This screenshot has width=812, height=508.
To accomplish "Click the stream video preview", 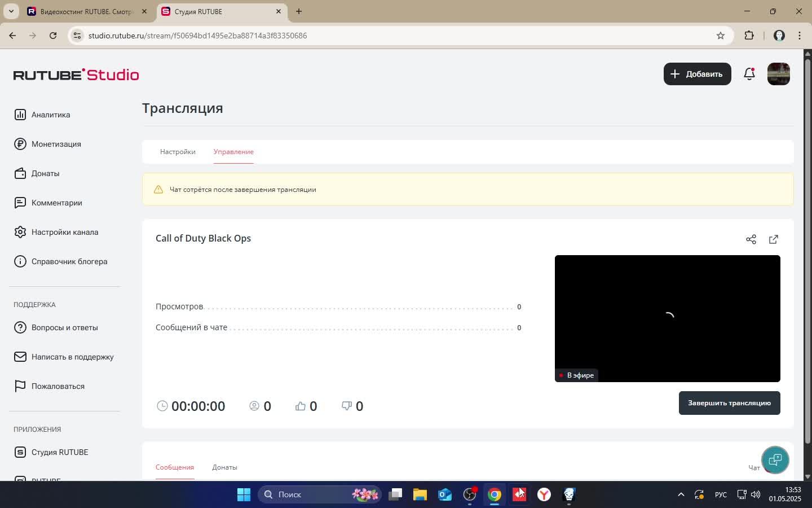I will point(668,318).
